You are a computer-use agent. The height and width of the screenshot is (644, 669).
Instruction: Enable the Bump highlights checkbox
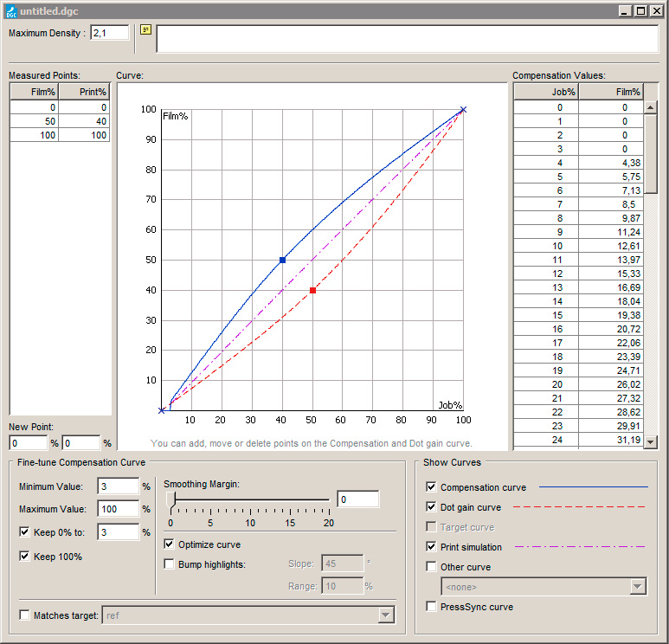tap(170, 564)
